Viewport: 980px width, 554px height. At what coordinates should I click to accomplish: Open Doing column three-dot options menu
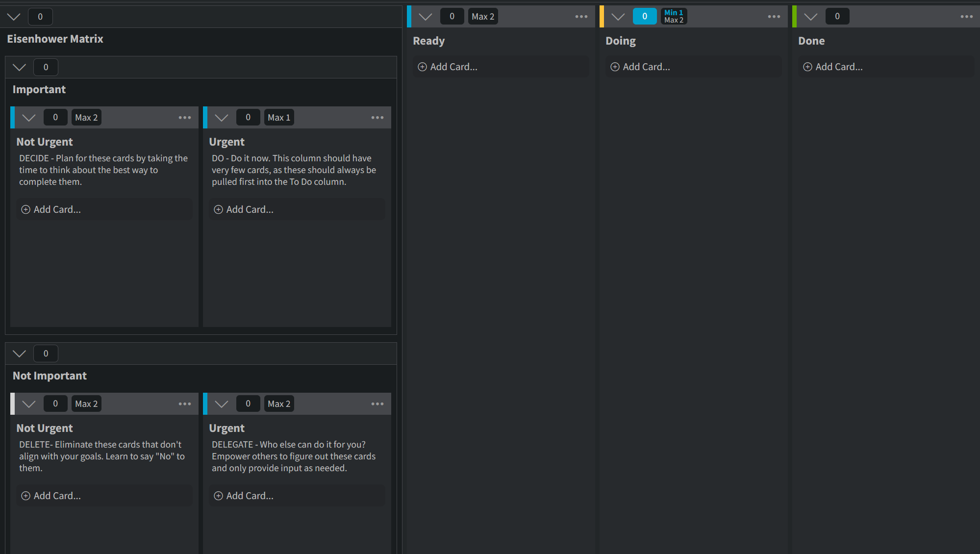coord(774,17)
